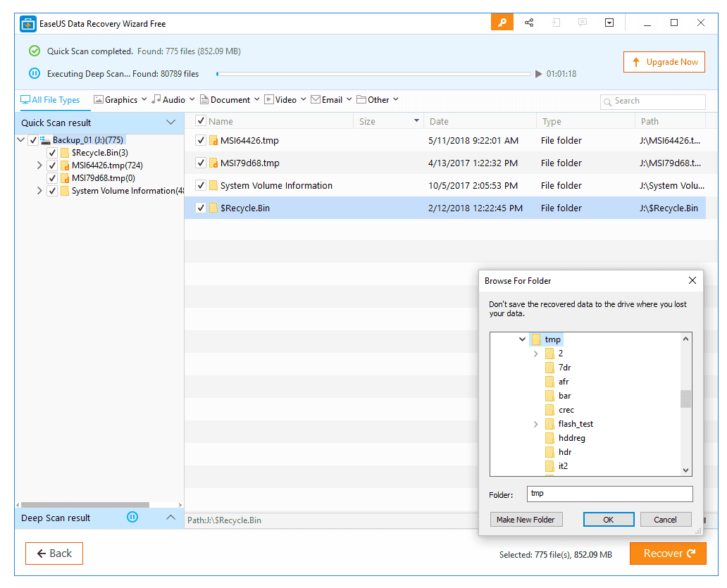Pause the deep scan next to Executing Deep Scan
The width and height of the screenshot is (727, 588).
click(35, 73)
